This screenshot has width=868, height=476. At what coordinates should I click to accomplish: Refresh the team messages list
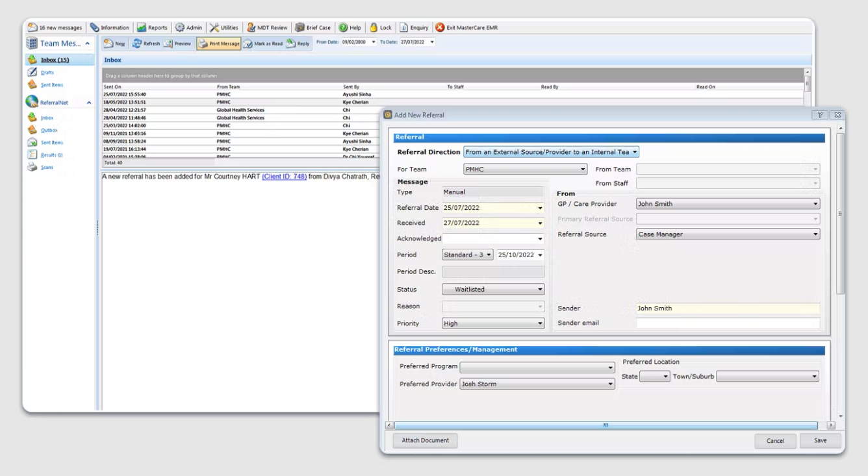(x=146, y=44)
